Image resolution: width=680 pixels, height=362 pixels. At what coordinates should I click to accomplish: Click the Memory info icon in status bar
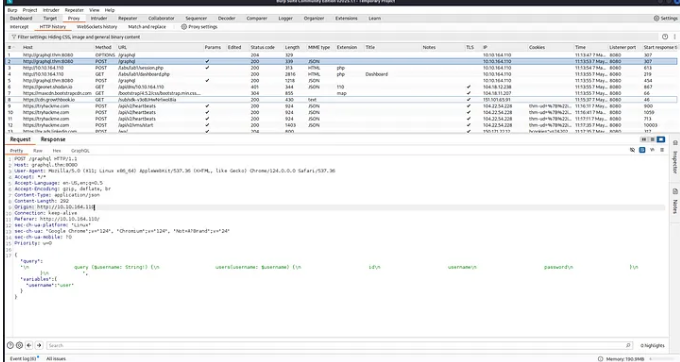(x=600, y=359)
